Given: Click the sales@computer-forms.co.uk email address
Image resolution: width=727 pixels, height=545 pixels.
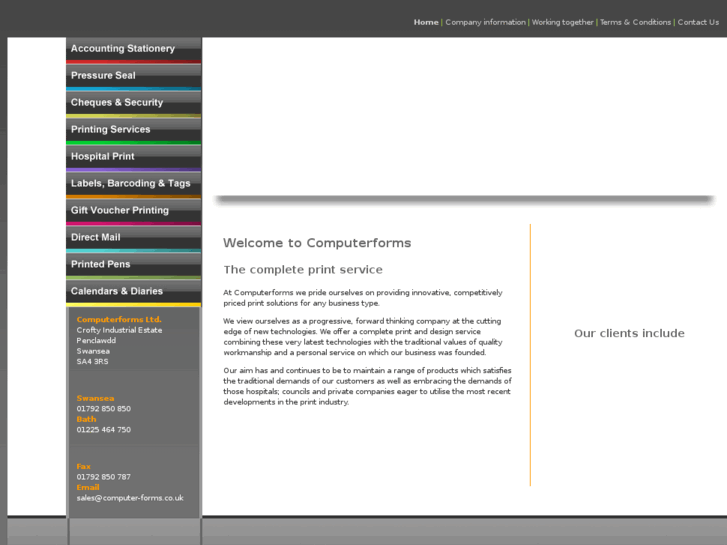Looking at the screenshot, I should click(130, 498).
